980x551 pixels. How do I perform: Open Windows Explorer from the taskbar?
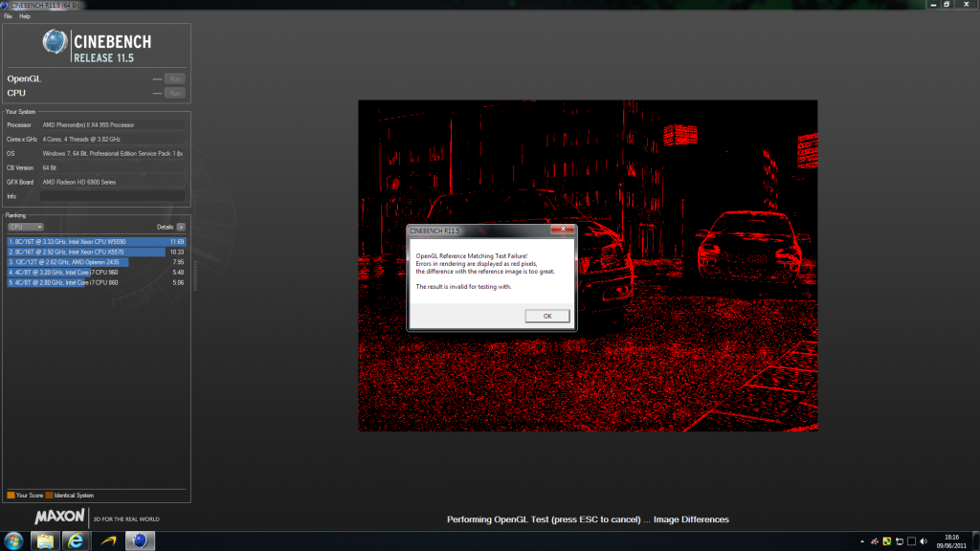45,541
